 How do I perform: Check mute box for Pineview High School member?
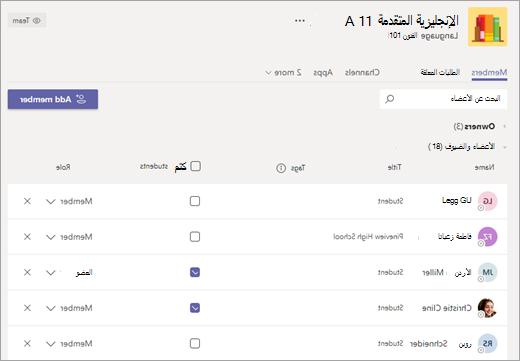coord(195,237)
